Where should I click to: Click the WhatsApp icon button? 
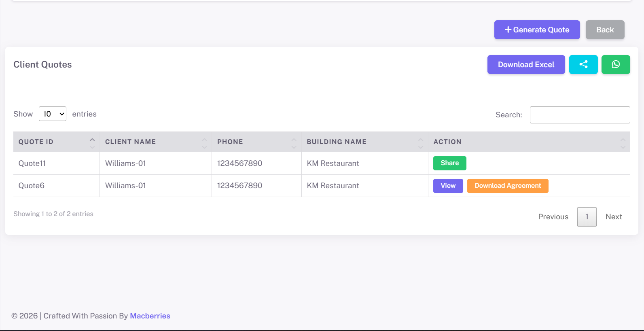[615, 64]
